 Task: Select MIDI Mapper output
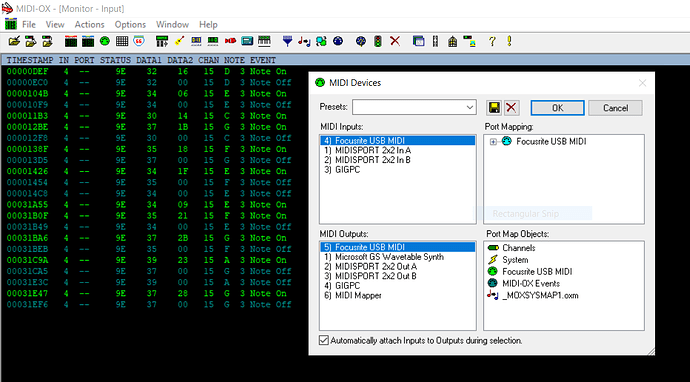pyautogui.click(x=398, y=296)
